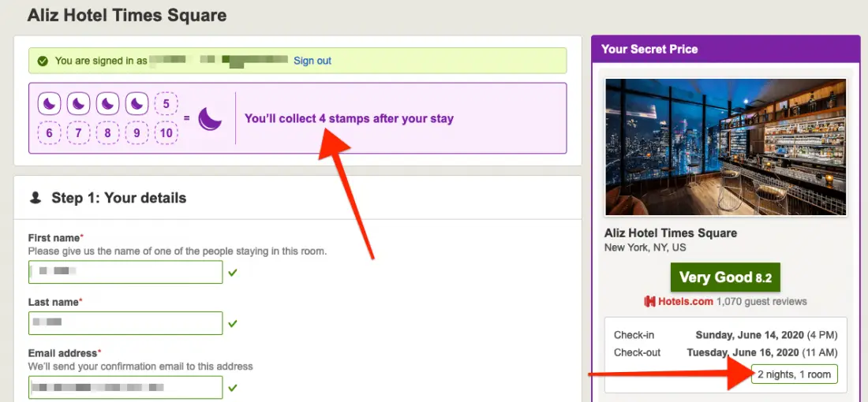Click empty stamp slot number 8
Viewport: 868px width, 402px height.
(108, 133)
